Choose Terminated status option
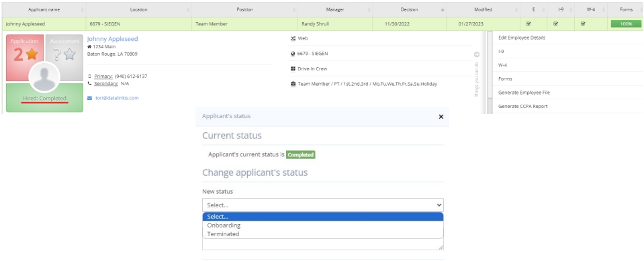Screen dimensions: 644x261 (x=323, y=234)
